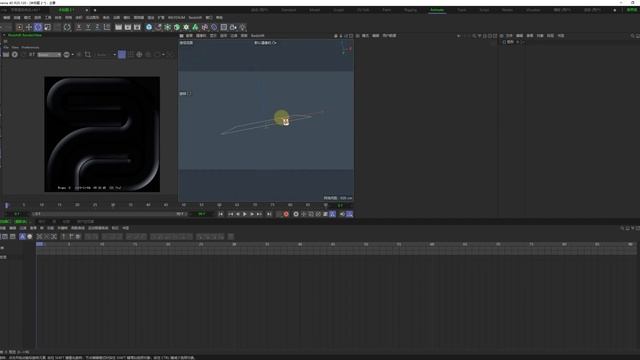The height and width of the screenshot is (360, 640).
Task: Go to start of animation
Action: coord(221,214)
